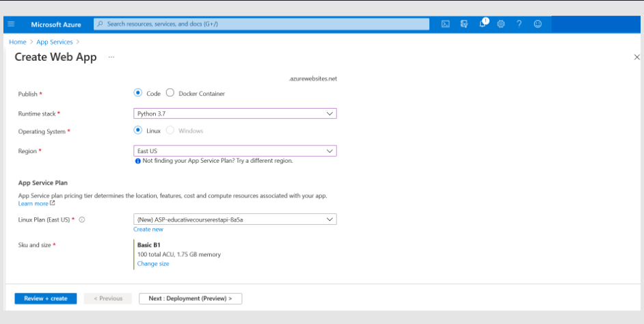Image resolution: width=644 pixels, height=324 pixels.
Task: Open the Linux Plan dropdown
Action: (x=235, y=219)
